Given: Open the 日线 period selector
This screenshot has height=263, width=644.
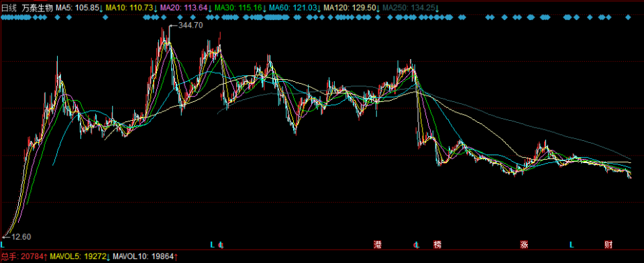Looking at the screenshot, I should click(9, 8).
